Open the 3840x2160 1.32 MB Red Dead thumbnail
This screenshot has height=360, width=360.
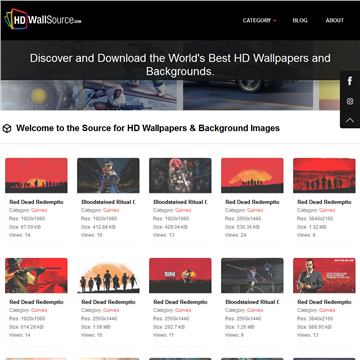(x=324, y=175)
